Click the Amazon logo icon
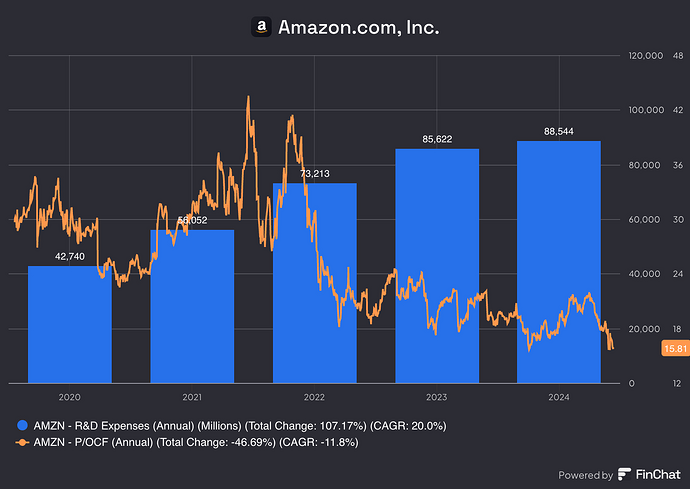Viewport: 690px width, 489px height. point(261,28)
